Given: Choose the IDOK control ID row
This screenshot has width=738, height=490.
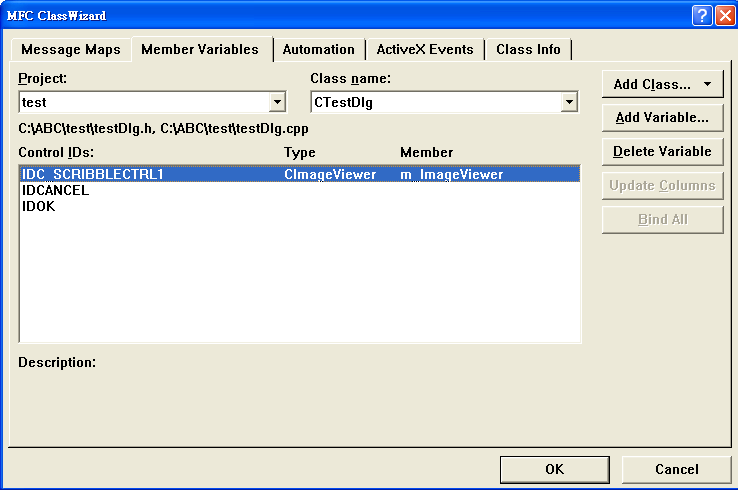Looking at the screenshot, I should [39, 205].
